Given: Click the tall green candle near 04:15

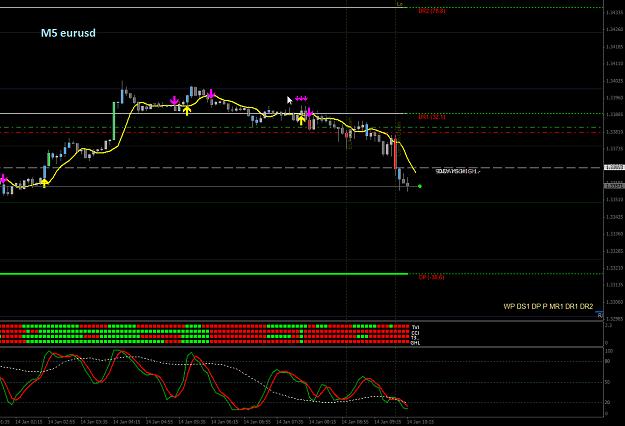Looking at the screenshot, I should (114, 121).
